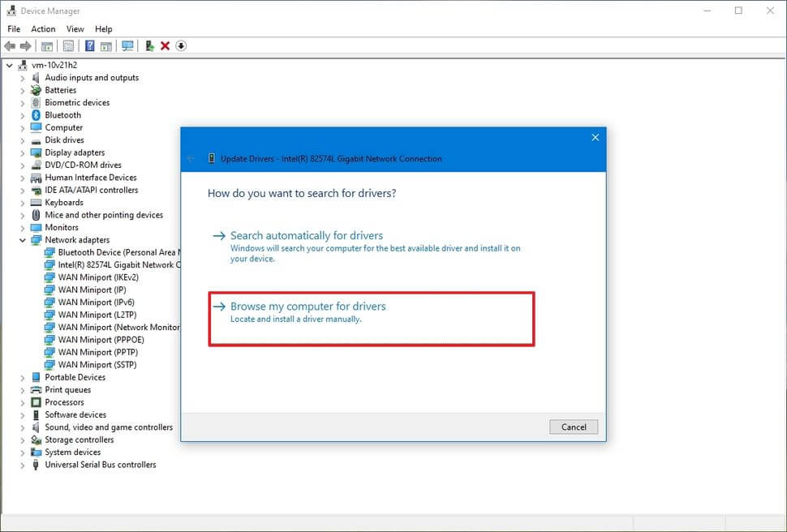Select the Batteries category icon

36,90
